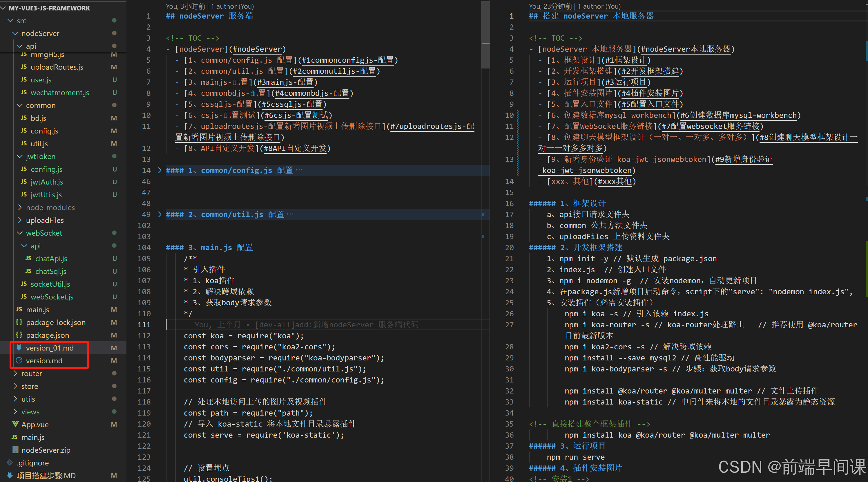Follow the #1commonconfigjs-配置 TOC link
The image size is (868, 482).
tap(347, 60)
